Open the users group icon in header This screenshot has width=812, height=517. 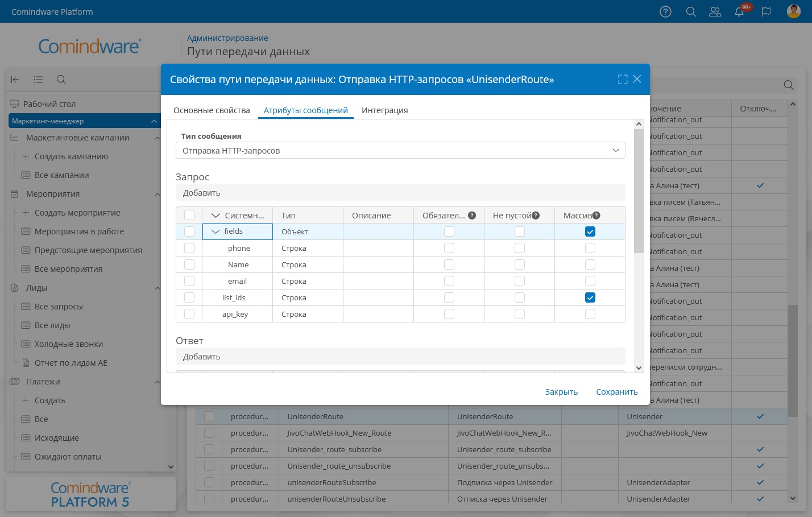[x=715, y=12]
